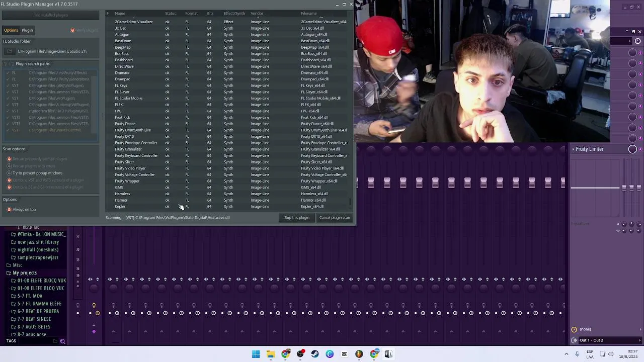644x362 pixels.
Task: Click Cancel plugin scan button
Action: pos(335,218)
